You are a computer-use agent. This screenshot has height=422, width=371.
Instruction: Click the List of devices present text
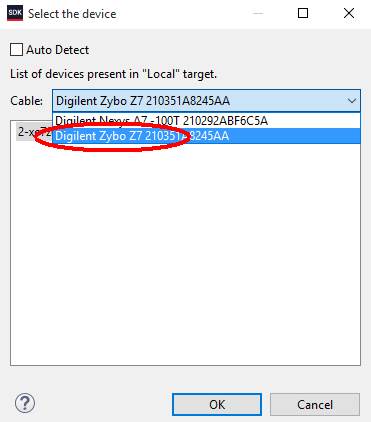point(113,74)
